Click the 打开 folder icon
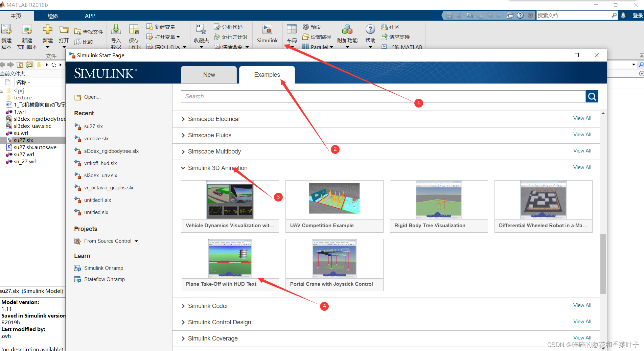The width and height of the screenshot is (644, 351). click(64, 30)
